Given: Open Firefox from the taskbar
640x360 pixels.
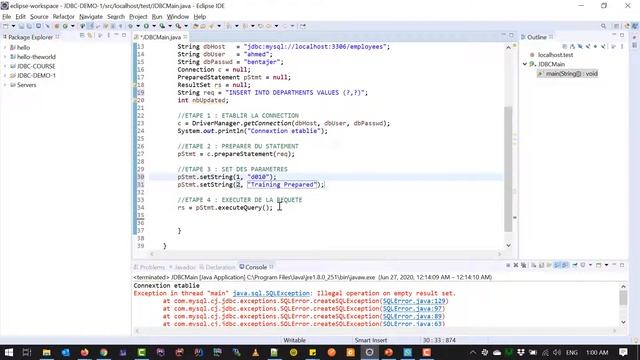Looking at the screenshot, I should (x=84, y=352).
